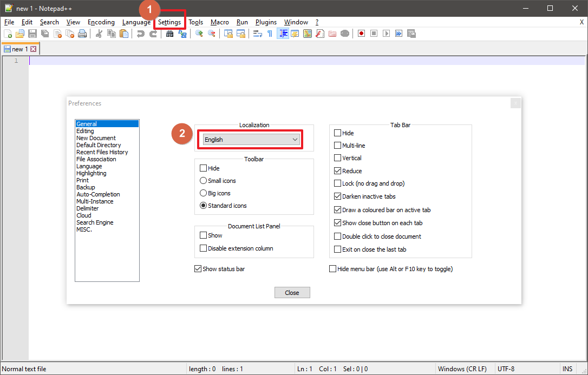Image resolution: width=588 pixels, height=375 pixels.
Task: Check Exit on close the last tab
Action: (337, 249)
